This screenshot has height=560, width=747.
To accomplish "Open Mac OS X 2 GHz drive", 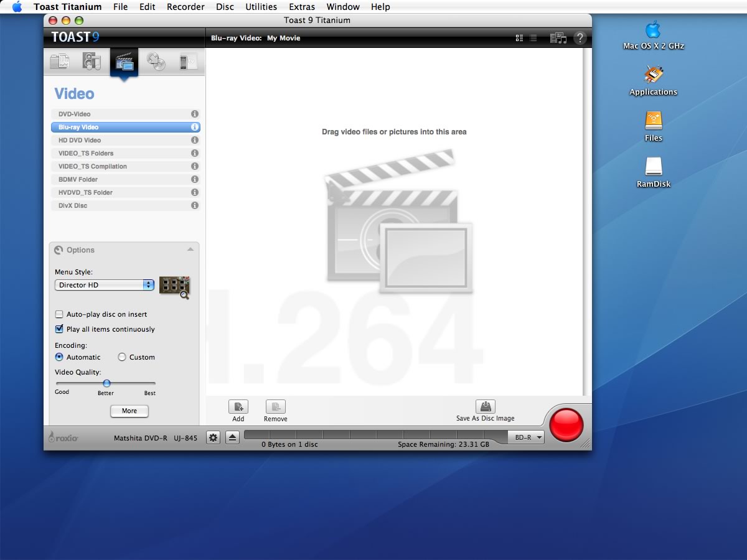I will coord(653,29).
